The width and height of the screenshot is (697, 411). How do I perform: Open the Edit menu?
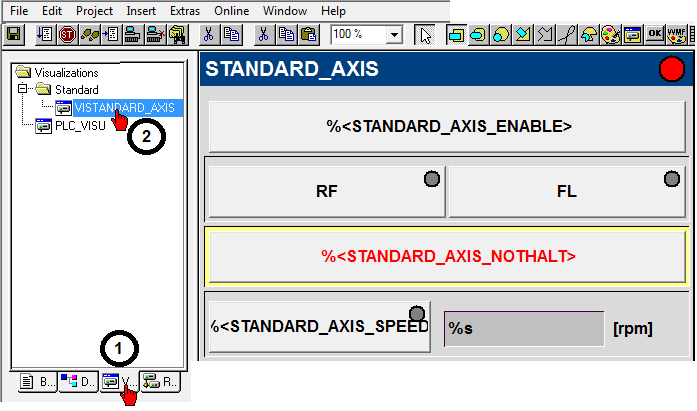52,11
